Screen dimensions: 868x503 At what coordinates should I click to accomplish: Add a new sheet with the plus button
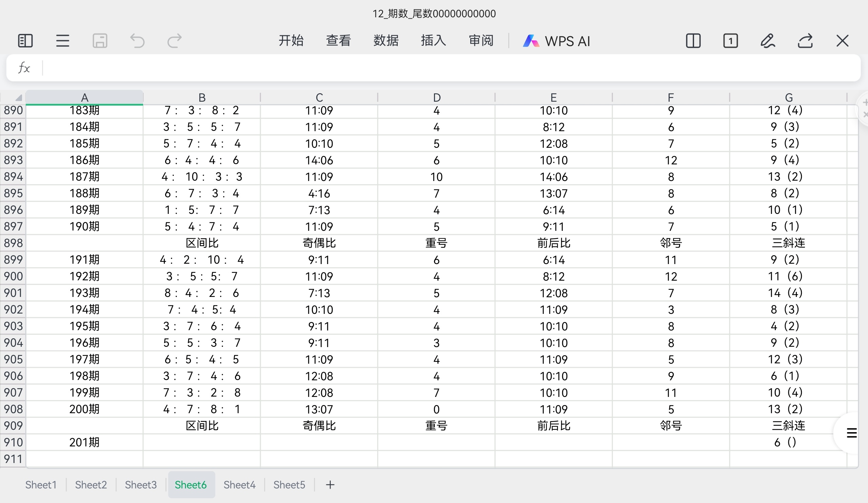(330, 484)
